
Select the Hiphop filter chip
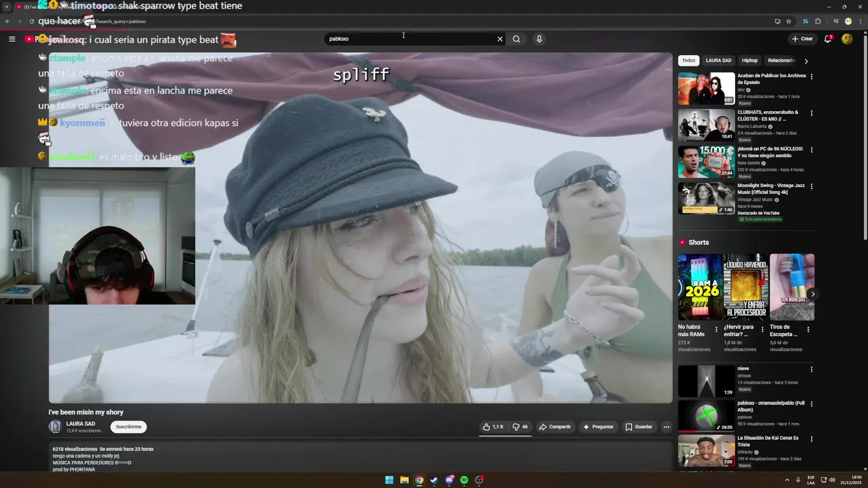[749, 60]
